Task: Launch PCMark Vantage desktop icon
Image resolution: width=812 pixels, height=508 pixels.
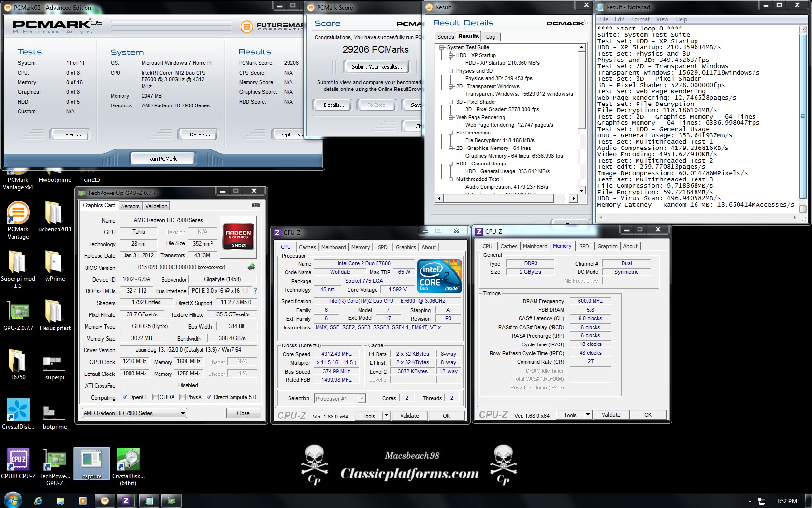Action: 18,220
